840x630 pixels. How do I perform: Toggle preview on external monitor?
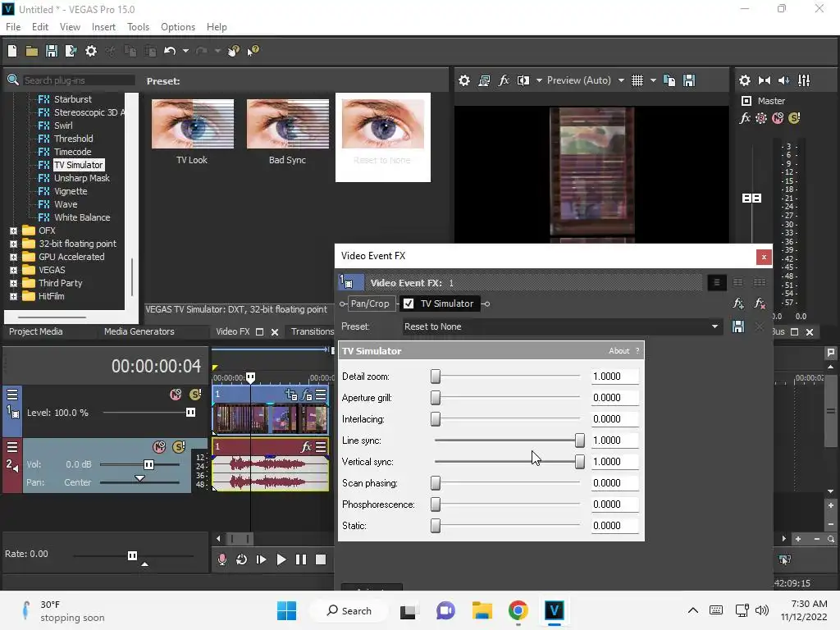coord(484,80)
